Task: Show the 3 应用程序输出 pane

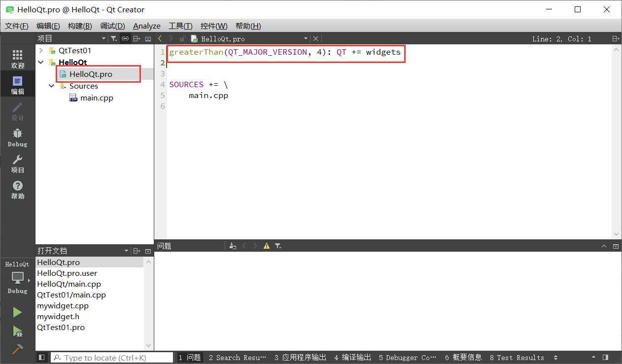Action: tap(300, 358)
